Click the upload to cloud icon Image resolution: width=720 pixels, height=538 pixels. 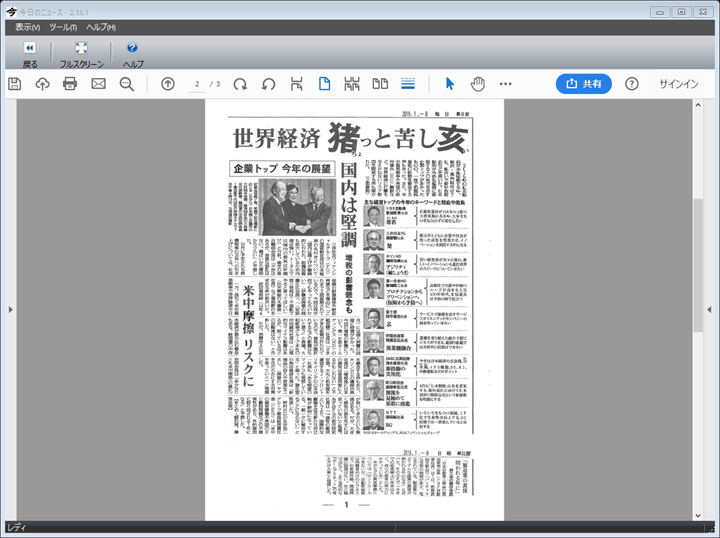[42, 84]
